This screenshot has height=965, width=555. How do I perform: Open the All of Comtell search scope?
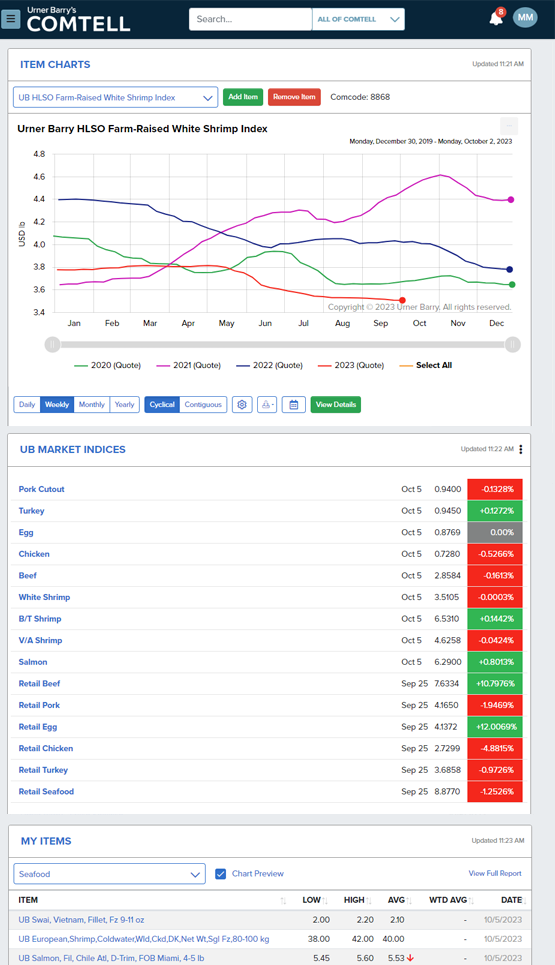(x=359, y=19)
